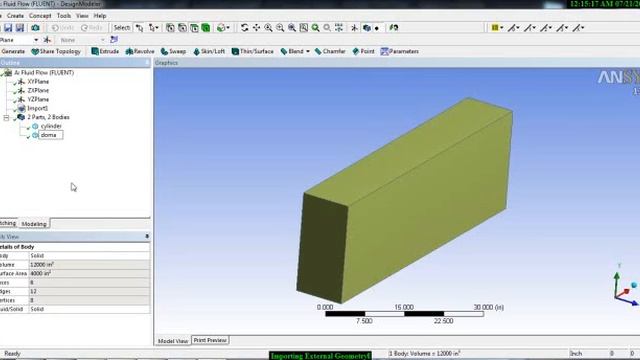Select the Point tool
640x360 pixels.
click(x=363, y=51)
